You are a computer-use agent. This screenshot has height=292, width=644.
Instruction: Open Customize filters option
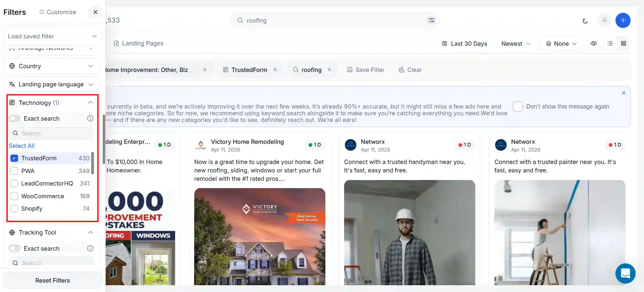[58, 12]
